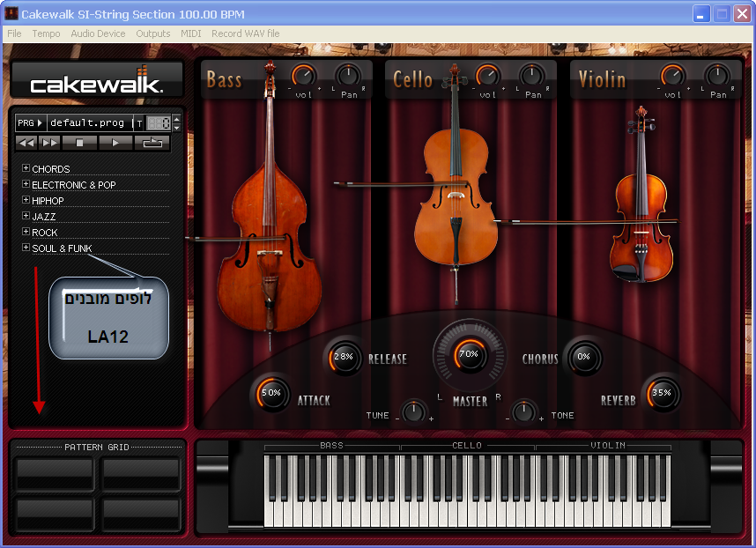Image resolution: width=756 pixels, height=548 pixels.
Task: Open the Tempo menu
Action: click(46, 33)
